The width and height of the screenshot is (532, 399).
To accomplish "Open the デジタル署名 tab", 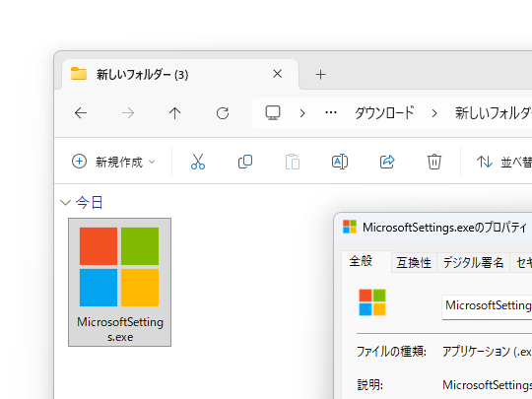I will click(x=473, y=263).
